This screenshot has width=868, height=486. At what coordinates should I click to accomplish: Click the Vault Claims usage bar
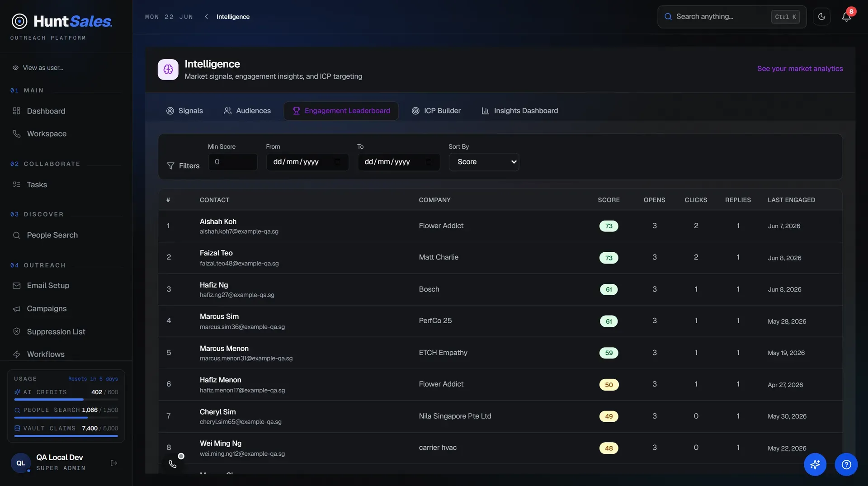[x=66, y=436]
